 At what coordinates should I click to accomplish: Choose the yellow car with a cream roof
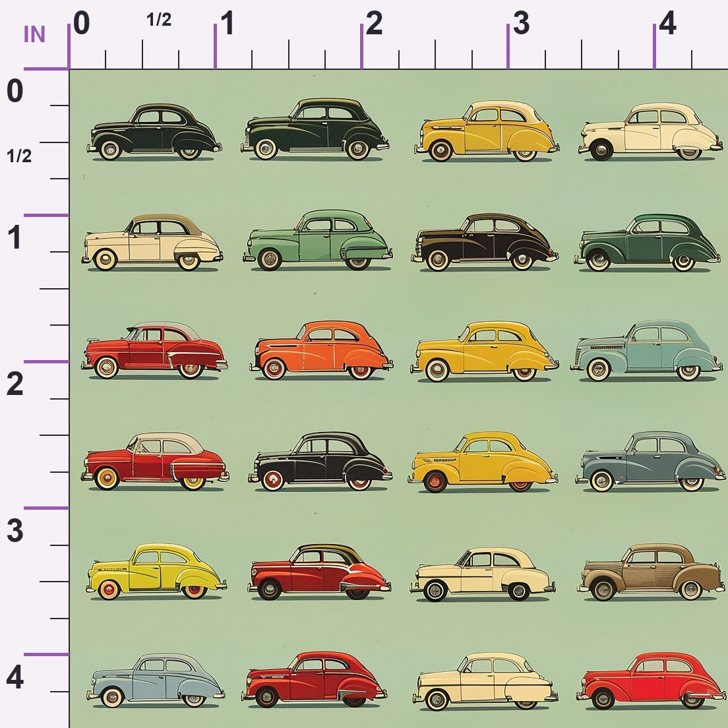pos(487,131)
